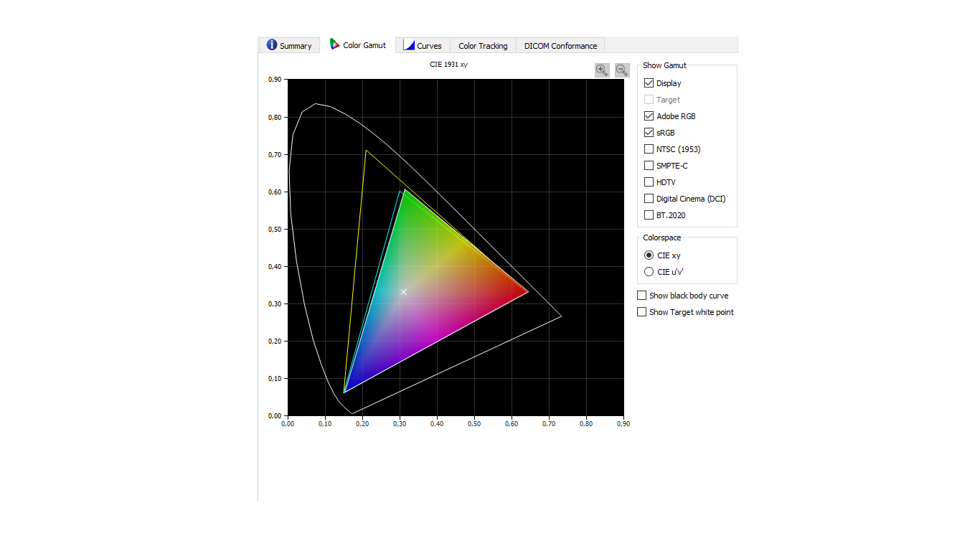The width and height of the screenshot is (980, 551).
Task: Check the SMPTE-C gamut box
Action: [649, 166]
